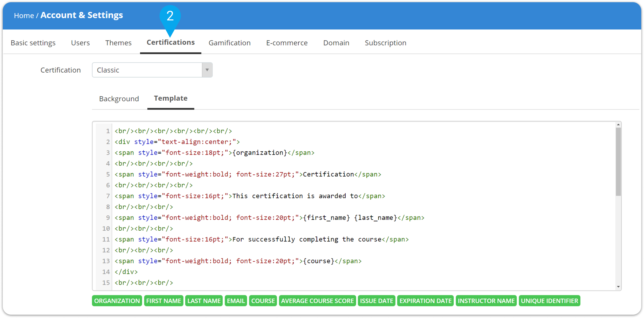Insert the UNIQUE IDENTIFIER tag

tap(549, 301)
